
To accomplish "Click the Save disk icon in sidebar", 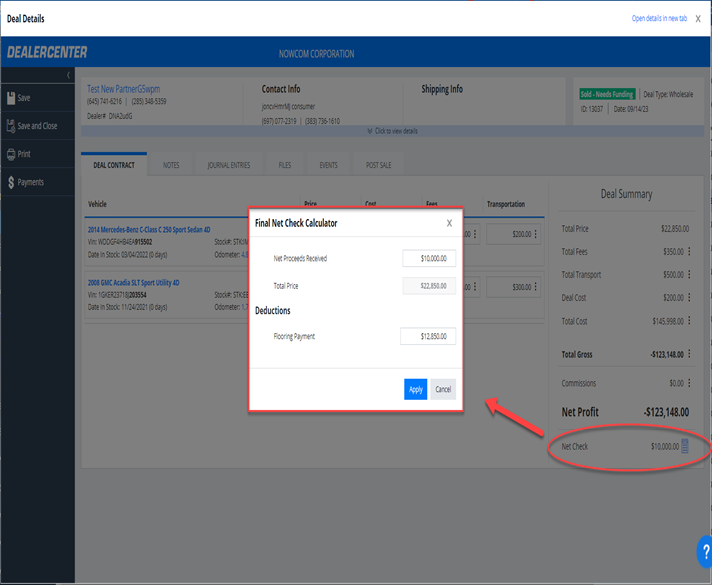I will (x=11, y=98).
